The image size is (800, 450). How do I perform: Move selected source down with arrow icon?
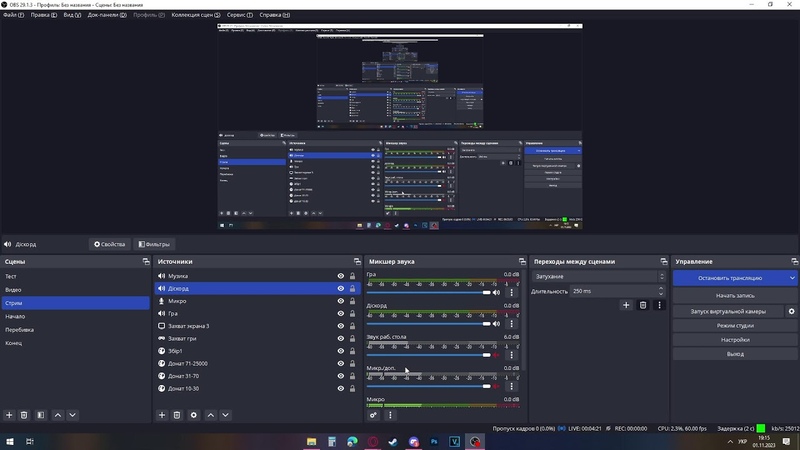[225, 415]
